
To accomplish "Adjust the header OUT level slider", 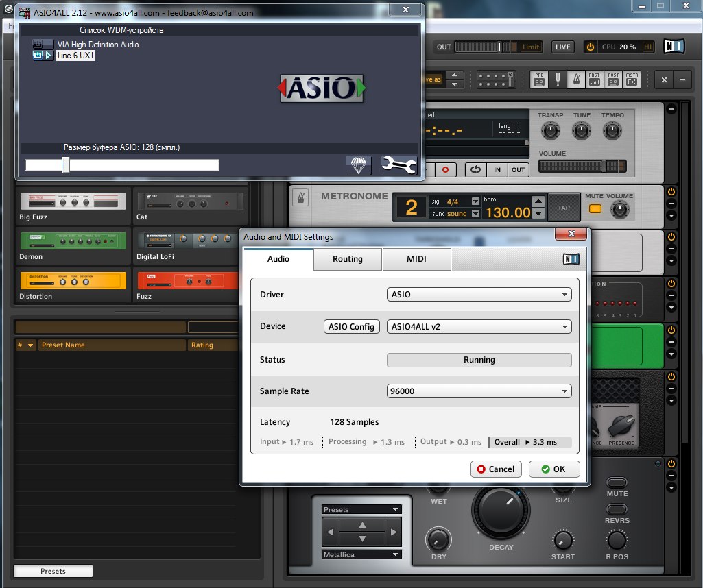I will click(x=486, y=47).
